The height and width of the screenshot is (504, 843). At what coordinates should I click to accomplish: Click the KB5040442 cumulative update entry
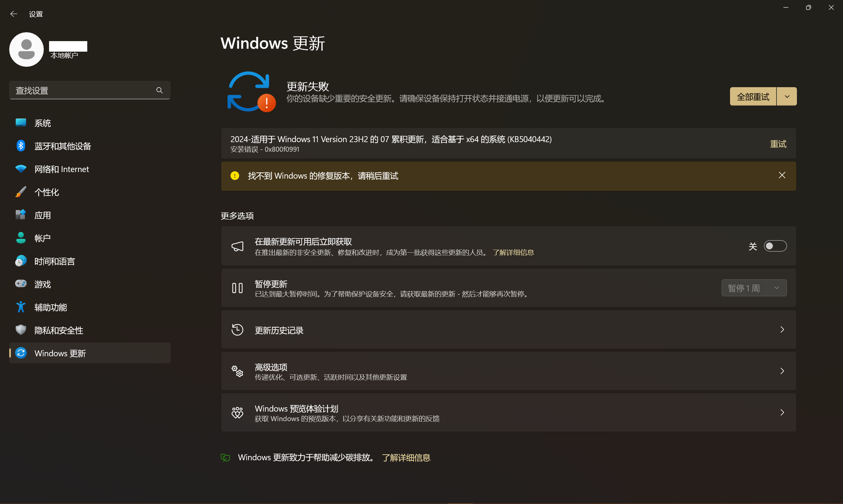coord(508,143)
